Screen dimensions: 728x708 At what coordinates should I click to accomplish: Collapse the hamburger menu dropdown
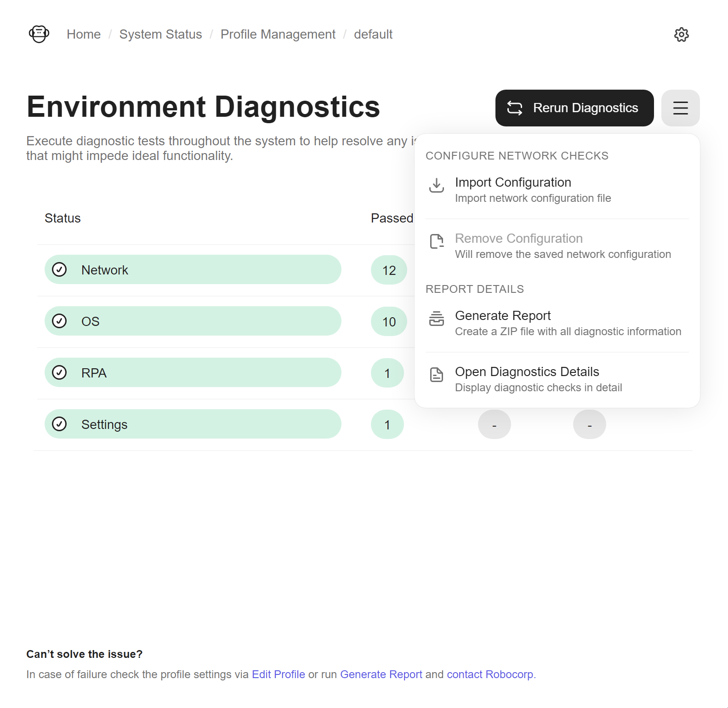(680, 108)
